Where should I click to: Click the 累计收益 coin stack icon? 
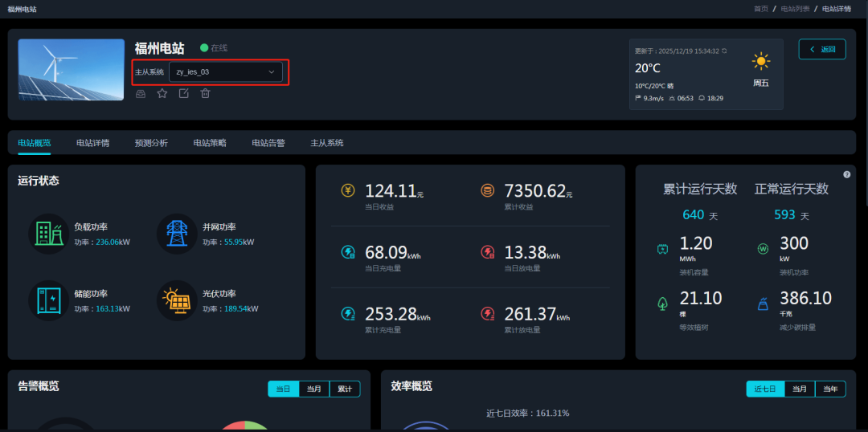pyautogui.click(x=487, y=191)
